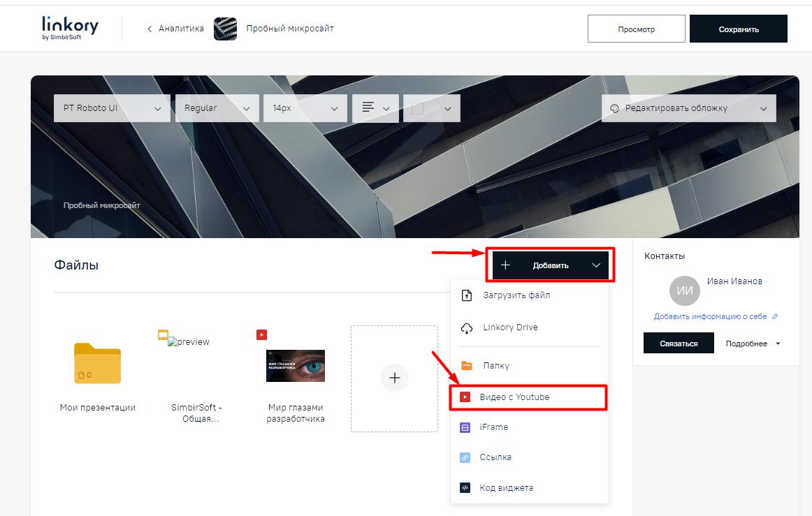Click the iFrame icon in the menu
The height and width of the screenshot is (516, 812).
(465, 427)
